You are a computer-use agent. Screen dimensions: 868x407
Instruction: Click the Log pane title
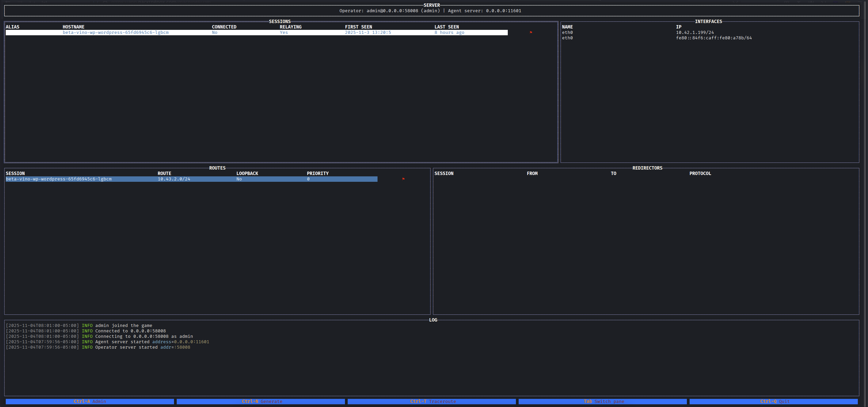point(433,320)
